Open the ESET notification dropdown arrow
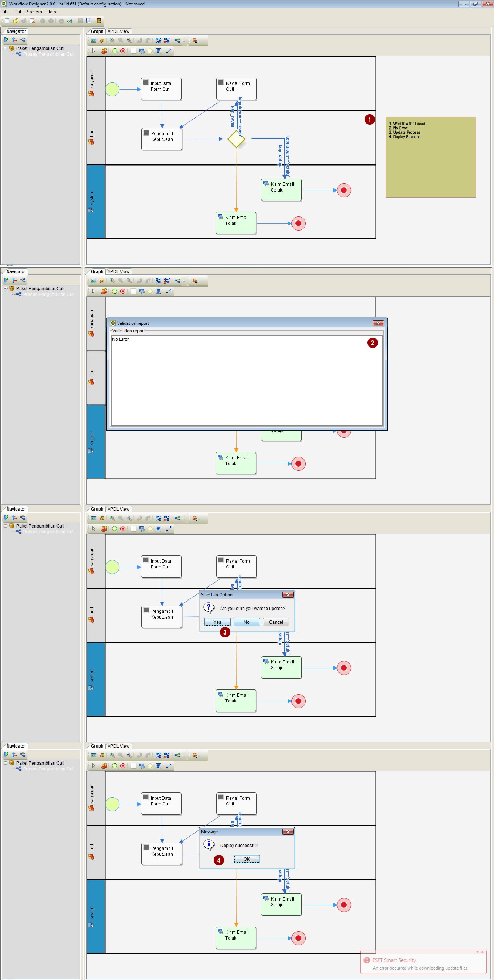Image resolution: width=494 pixels, height=980 pixels. 477,952
